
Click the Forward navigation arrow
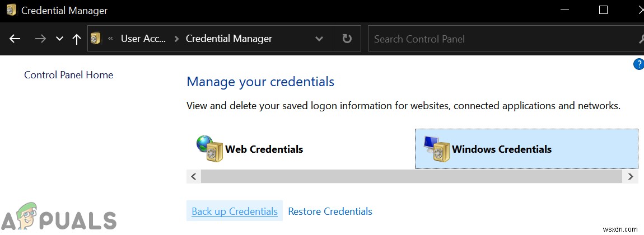pyautogui.click(x=40, y=39)
